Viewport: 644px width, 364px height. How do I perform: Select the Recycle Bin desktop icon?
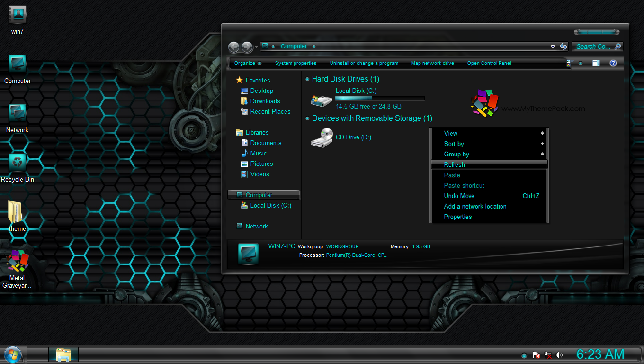pyautogui.click(x=18, y=168)
